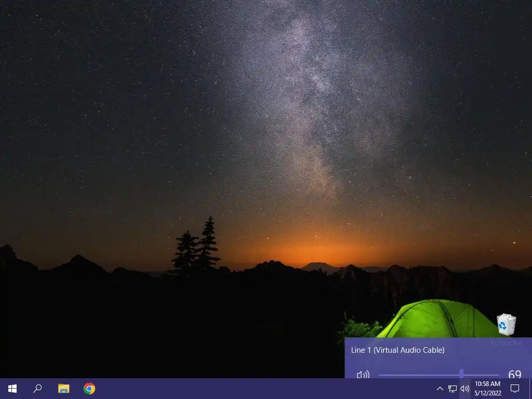This screenshot has width=532, height=399.
Task: Launch File Explorer from taskbar
Action: point(63,389)
